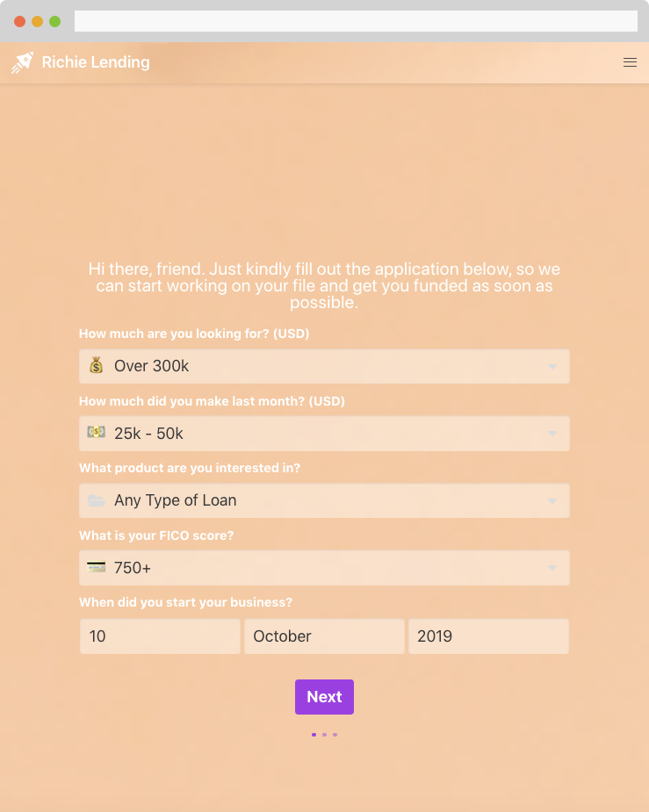Click the dollar bill icon
The image size is (649, 812).
tap(97, 433)
